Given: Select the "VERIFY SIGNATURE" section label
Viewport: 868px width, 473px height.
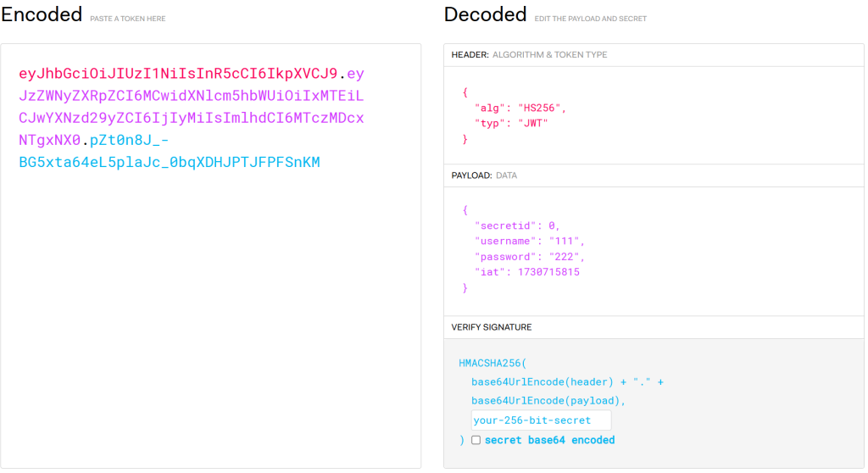Looking at the screenshot, I should (492, 327).
